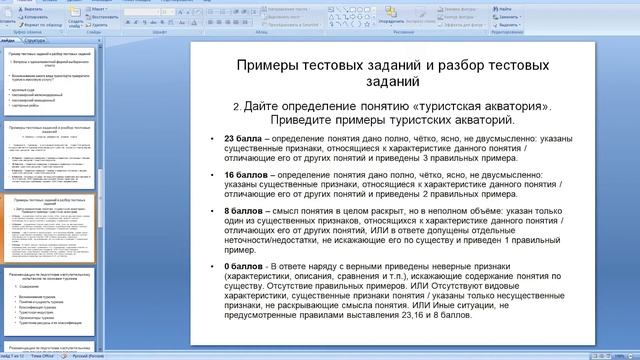The width and height of the screenshot is (640, 360).
Task: Select the thumbnail with bullets круизные суда
Action: click(49, 81)
